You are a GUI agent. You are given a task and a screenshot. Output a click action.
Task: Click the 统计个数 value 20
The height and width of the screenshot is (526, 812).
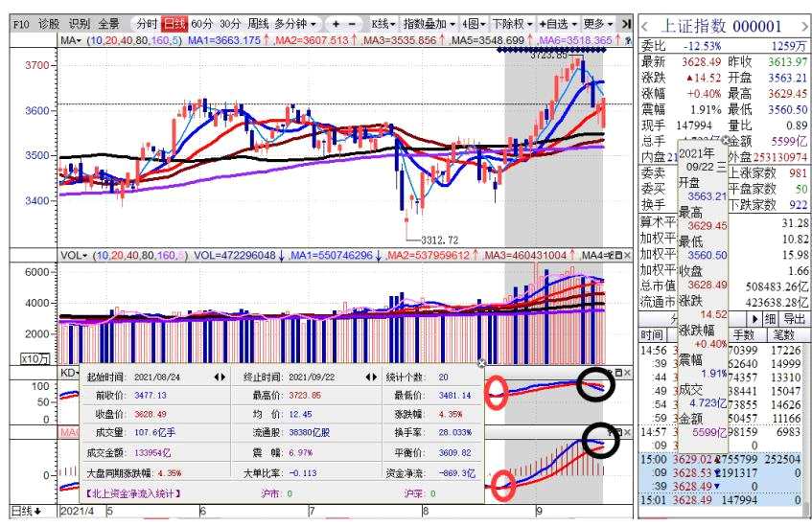point(443,377)
